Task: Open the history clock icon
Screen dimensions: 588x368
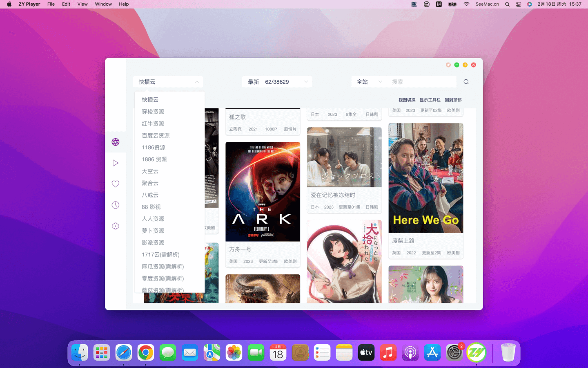Action: (116, 205)
